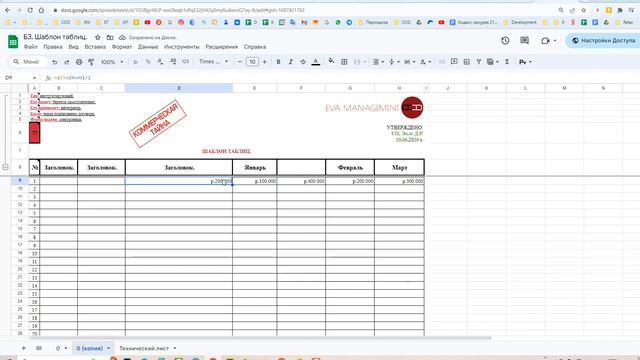Increase decimal places icon
The image size is (640, 360).
click(x=173, y=62)
